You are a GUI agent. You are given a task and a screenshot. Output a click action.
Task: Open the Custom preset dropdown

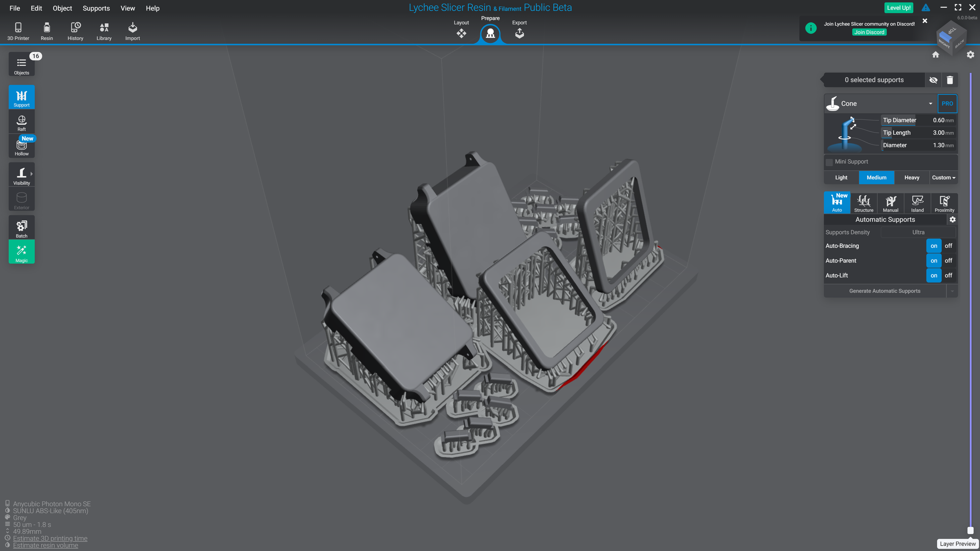tap(943, 178)
